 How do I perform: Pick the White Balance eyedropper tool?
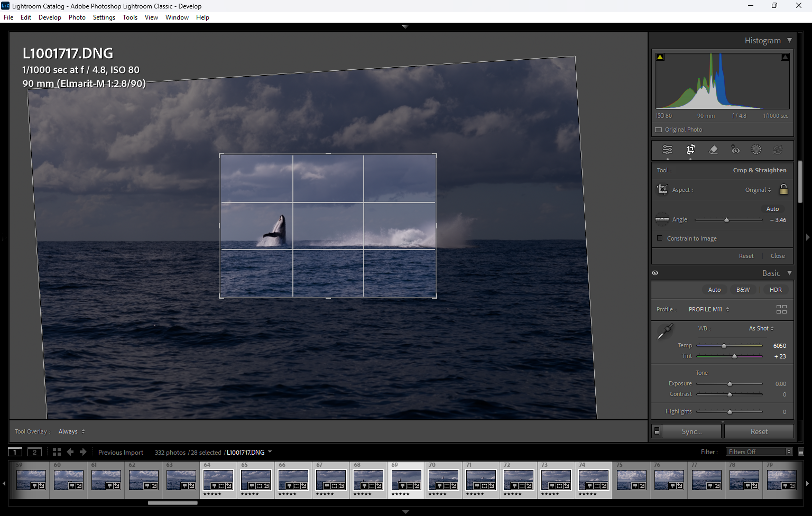coord(665,332)
